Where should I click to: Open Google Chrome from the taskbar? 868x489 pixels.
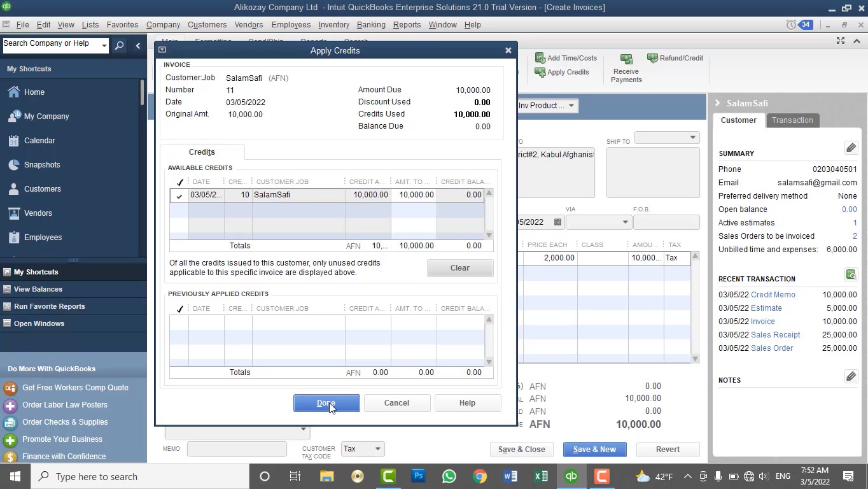pos(480,476)
